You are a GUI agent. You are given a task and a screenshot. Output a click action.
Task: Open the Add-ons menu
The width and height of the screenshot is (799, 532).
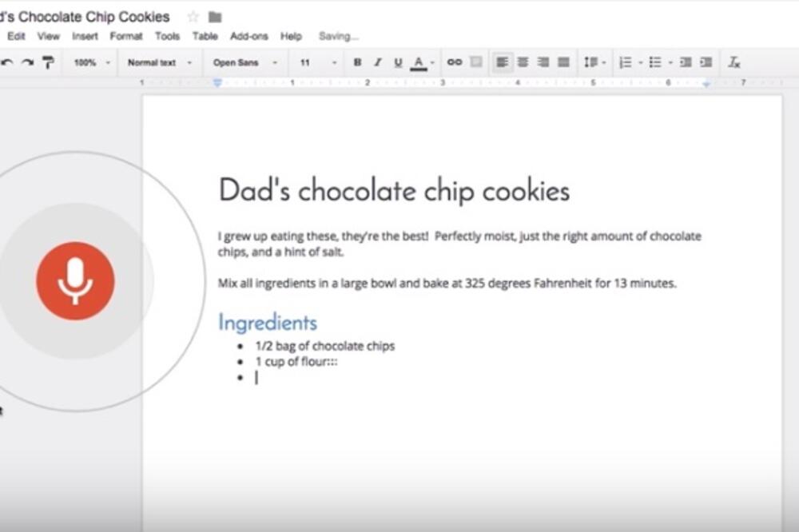click(248, 36)
